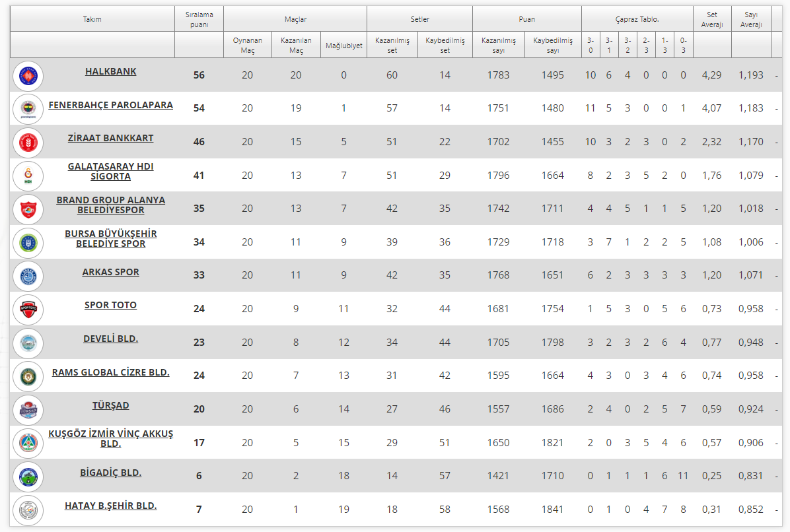The width and height of the screenshot is (790, 532).
Task: Select the HATAY B.ŞEHİR BLD. link
Action: click(x=110, y=506)
